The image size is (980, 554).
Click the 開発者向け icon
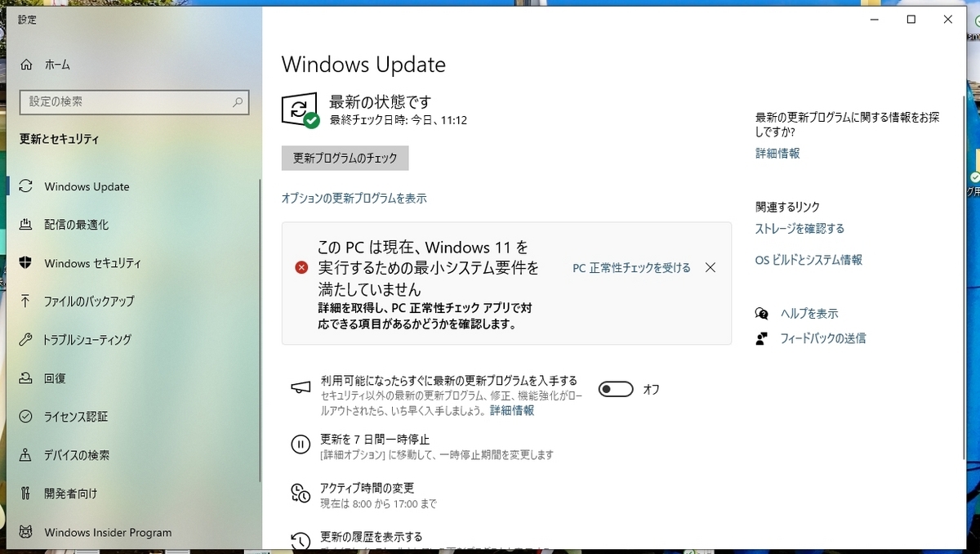pyautogui.click(x=26, y=494)
